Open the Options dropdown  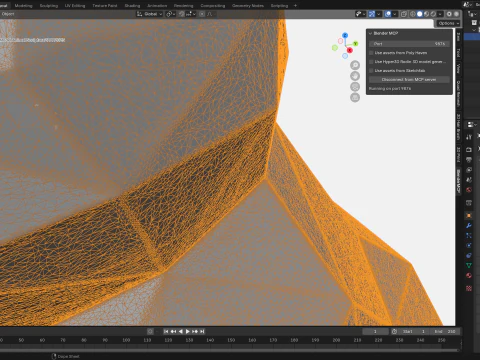tap(449, 23)
